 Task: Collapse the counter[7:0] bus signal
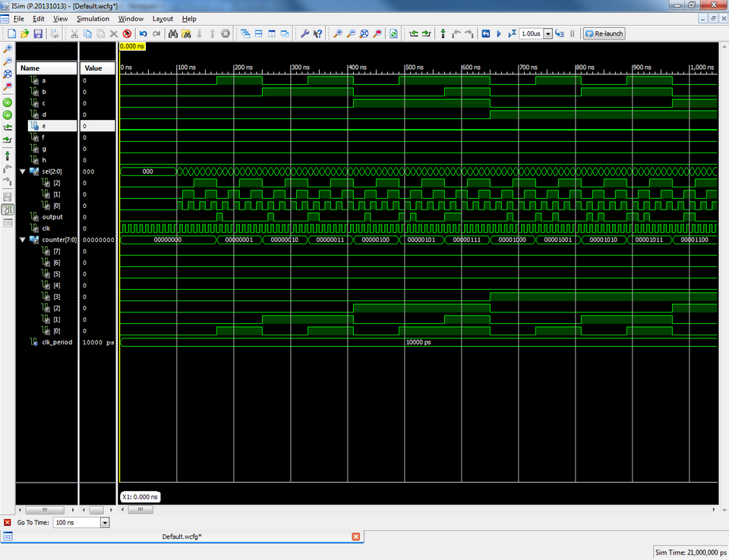pyautogui.click(x=23, y=240)
